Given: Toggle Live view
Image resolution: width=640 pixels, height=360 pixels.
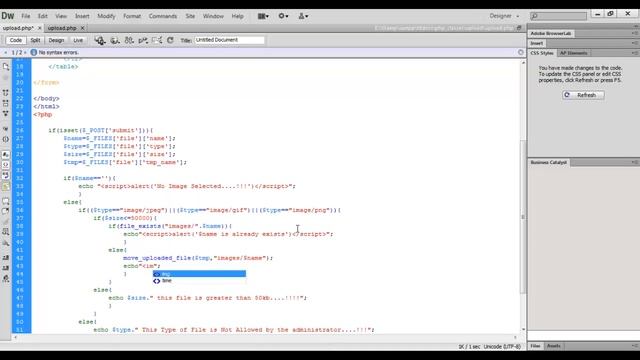Looking at the screenshot, I should pos(78,40).
